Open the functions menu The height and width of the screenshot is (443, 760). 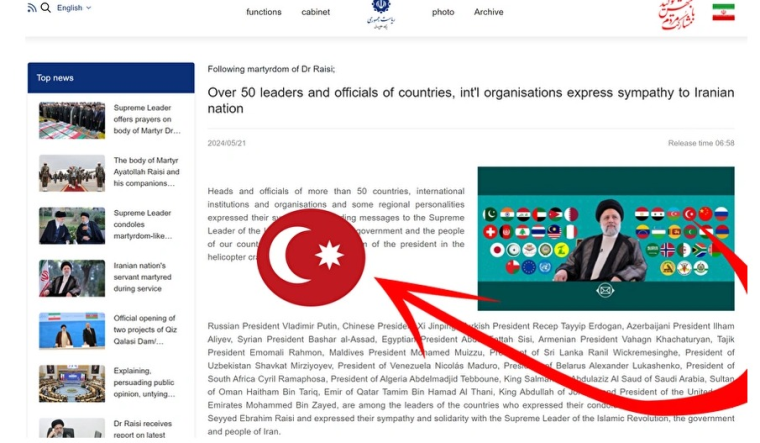(x=264, y=12)
